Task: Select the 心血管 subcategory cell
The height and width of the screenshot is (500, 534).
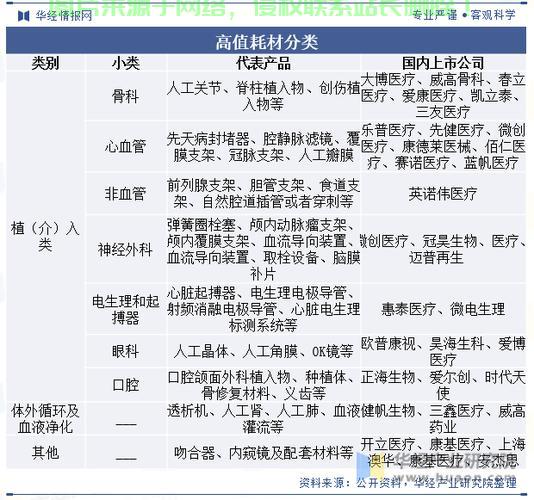Action: [126, 146]
